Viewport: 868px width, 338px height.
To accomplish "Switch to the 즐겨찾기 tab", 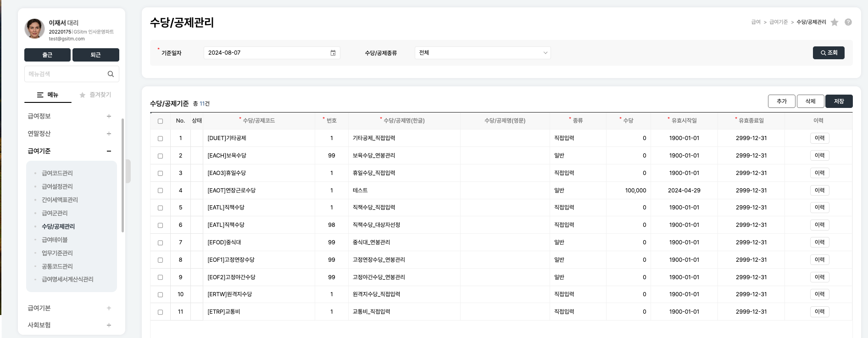I will 95,95.
